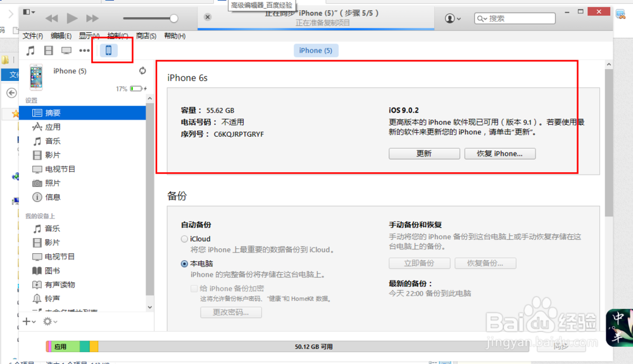The image size is (633, 364).
Task: Click the 立即备份 button
Action: click(420, 263)
